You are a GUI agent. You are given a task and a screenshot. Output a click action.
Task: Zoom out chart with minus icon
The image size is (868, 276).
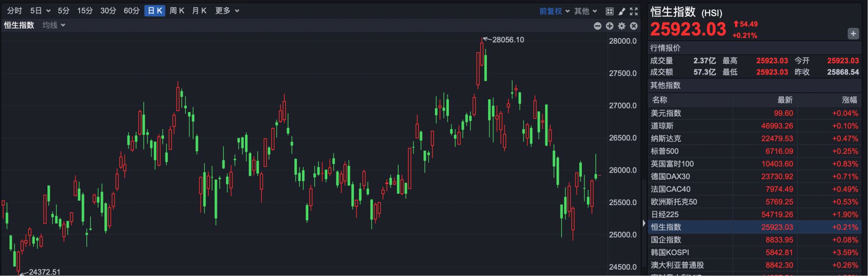(x=598, y=26)
